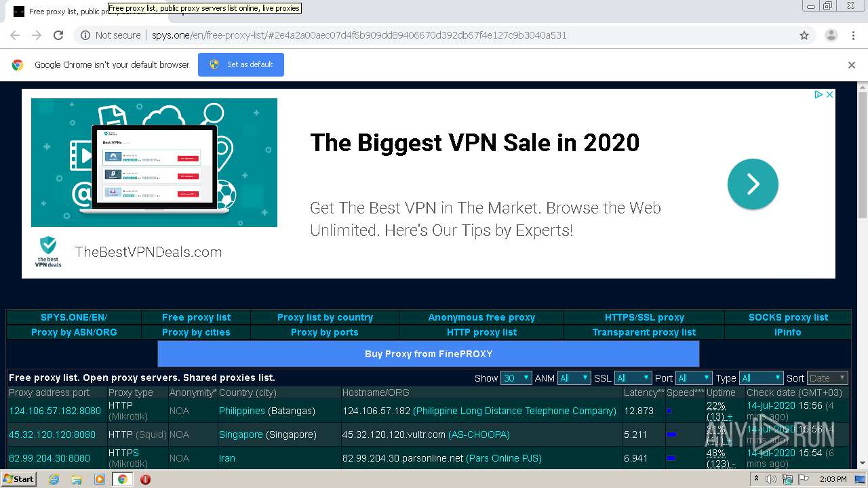Click the action center flag tray icon

tap(802, 479)
